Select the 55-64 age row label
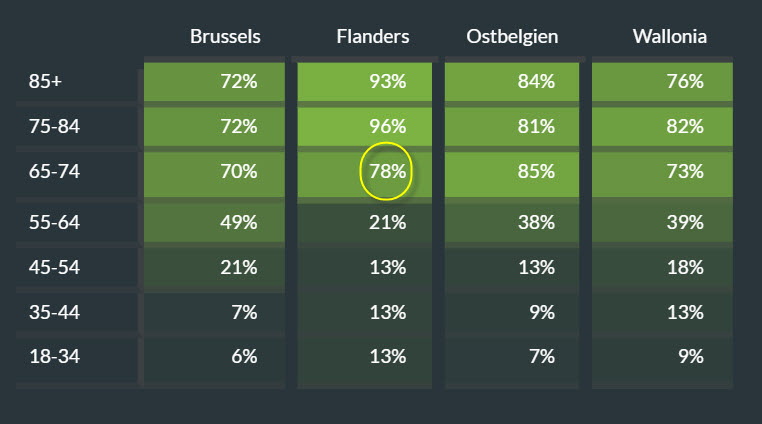The height and width of the screenshot is (424, 762). 54,222
